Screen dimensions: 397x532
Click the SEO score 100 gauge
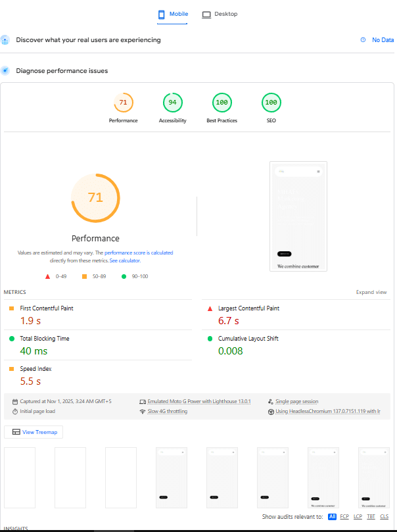pyautogui.click(x=270, y=103)
